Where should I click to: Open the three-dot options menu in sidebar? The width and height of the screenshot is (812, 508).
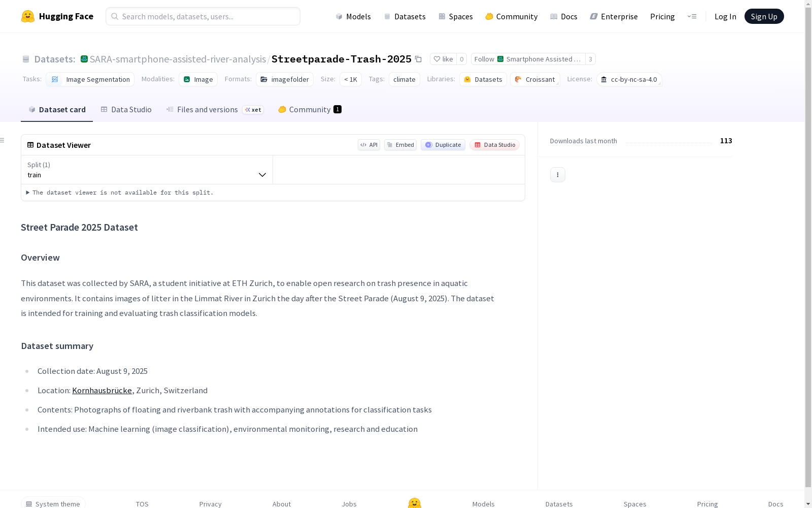(x=558, y=175)
